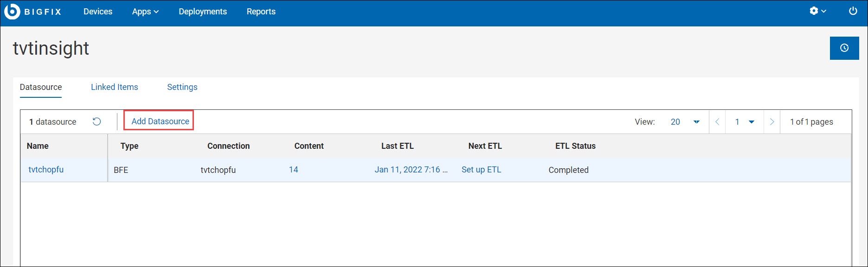Screen dimensions: 868x267
Task: Refresh the datasource list
Action: tap(96, 121)
